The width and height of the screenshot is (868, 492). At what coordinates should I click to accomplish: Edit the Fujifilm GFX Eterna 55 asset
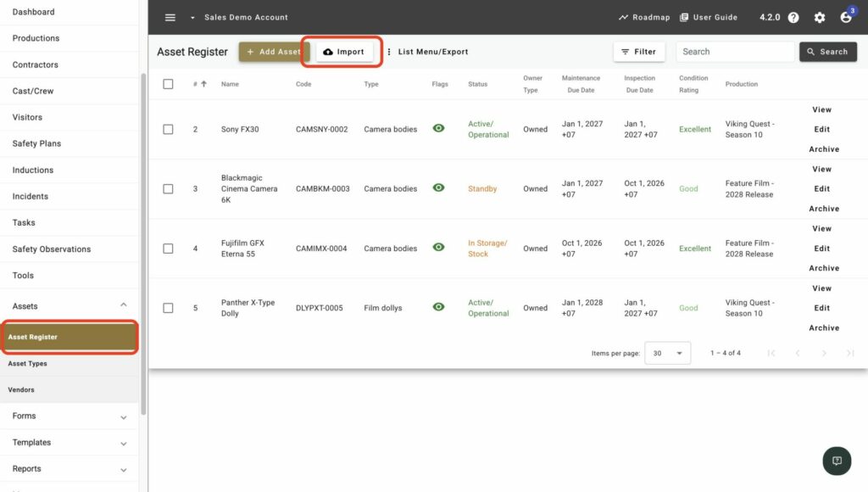821,249
